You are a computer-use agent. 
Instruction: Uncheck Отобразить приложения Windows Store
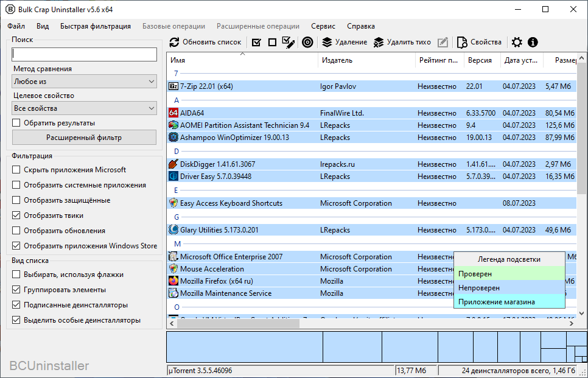pos(16,246)
